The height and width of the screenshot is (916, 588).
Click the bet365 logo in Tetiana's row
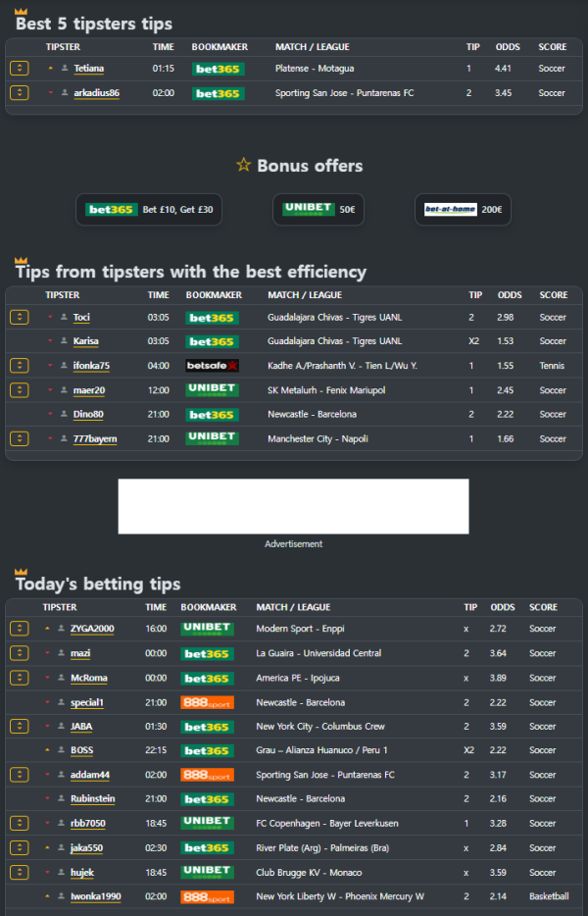pos(218,69)
